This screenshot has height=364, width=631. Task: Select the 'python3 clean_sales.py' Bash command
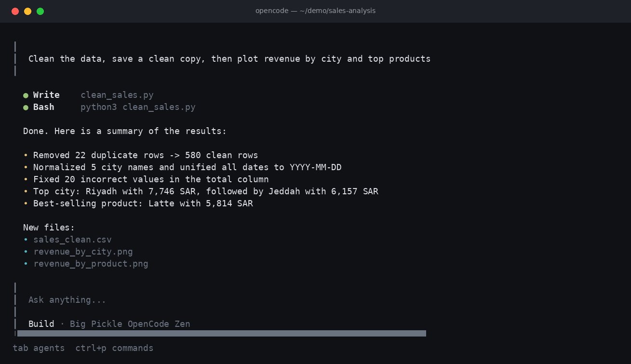pos(138,107)
